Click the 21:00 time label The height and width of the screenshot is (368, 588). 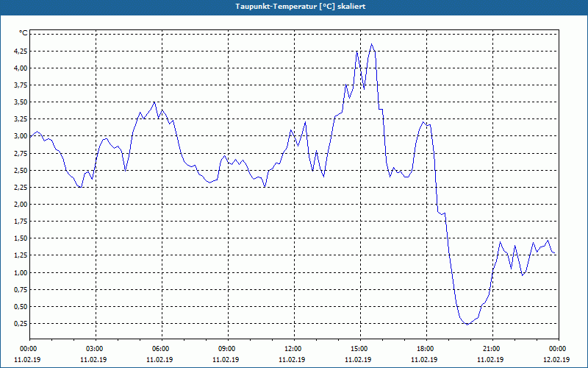point(492,349)
